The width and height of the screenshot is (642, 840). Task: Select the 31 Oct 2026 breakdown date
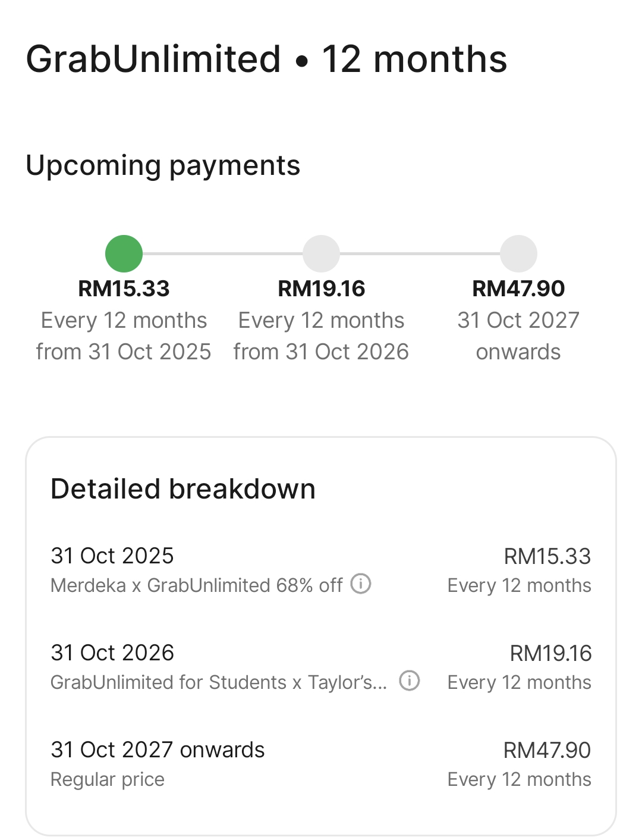(x=112, y=653)
